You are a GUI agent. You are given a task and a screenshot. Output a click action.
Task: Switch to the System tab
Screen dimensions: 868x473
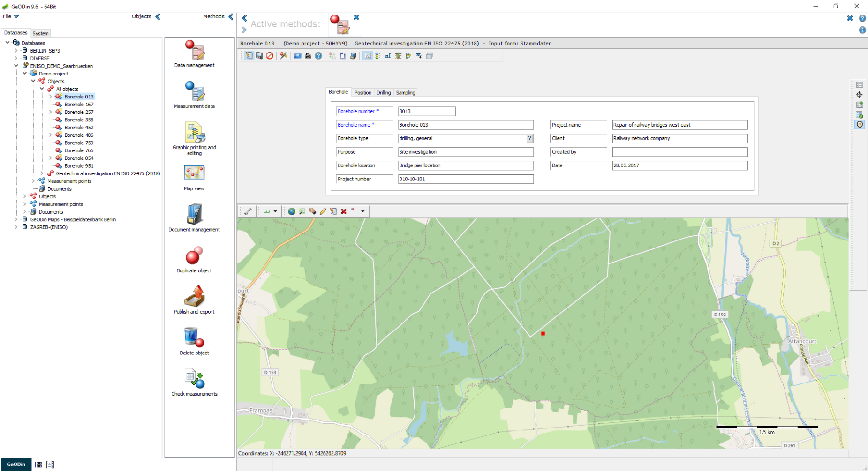tap(40, 33)
